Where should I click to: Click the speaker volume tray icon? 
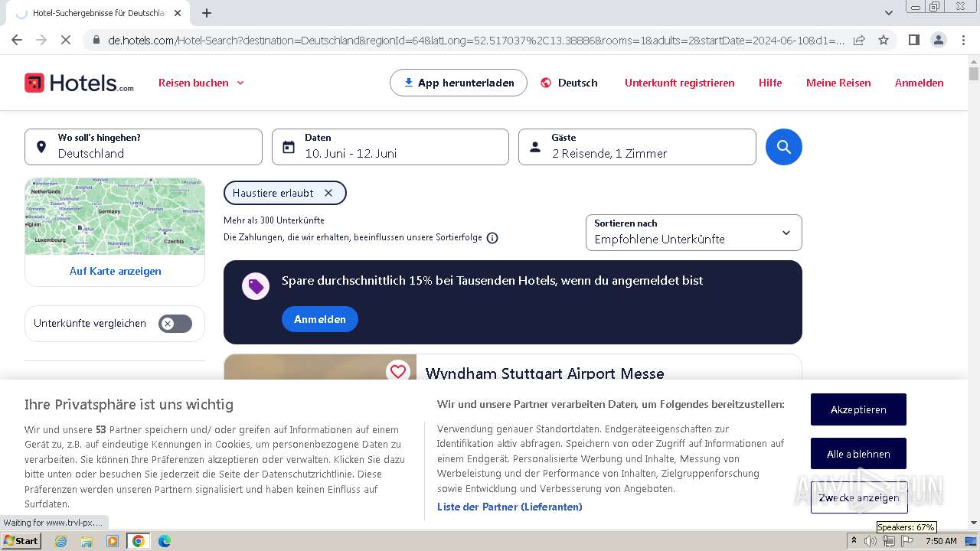click(x=871, y=541)
